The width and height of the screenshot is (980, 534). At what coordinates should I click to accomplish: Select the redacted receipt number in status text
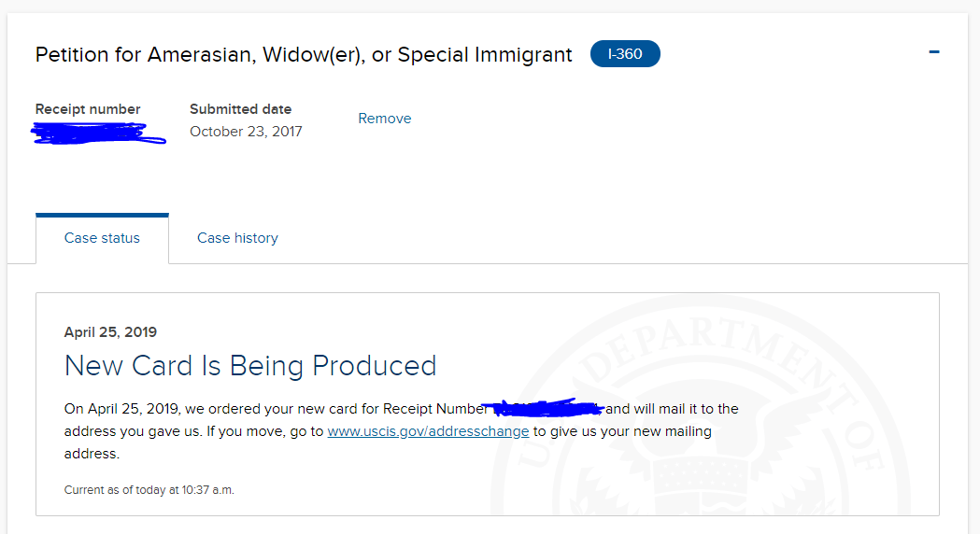547,408
